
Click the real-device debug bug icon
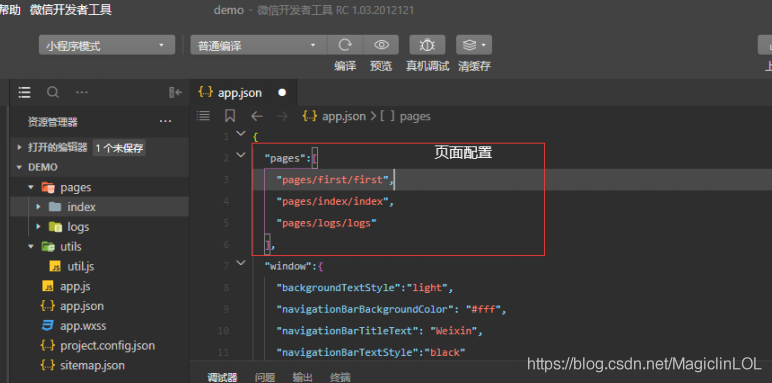(x=427, y=45)
